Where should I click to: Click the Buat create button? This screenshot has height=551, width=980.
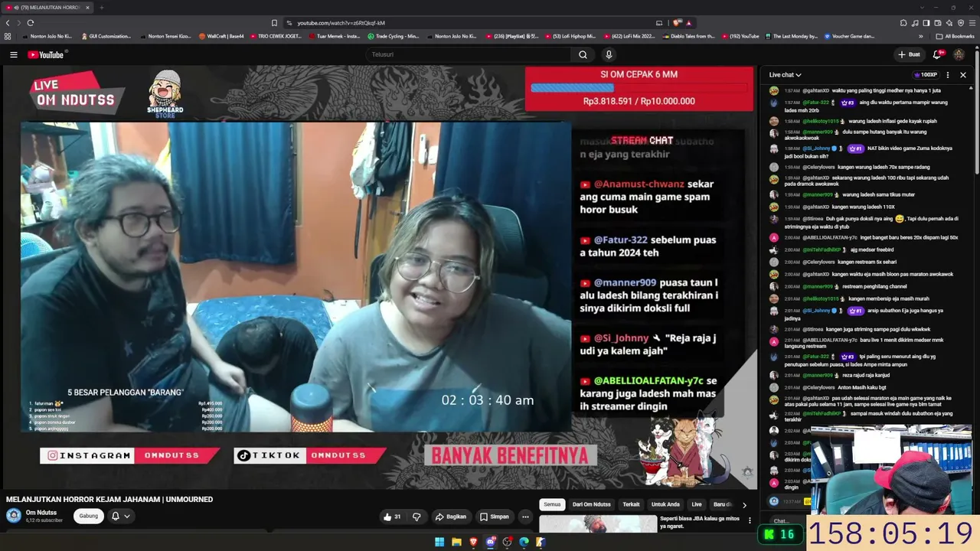coord(909,54)
